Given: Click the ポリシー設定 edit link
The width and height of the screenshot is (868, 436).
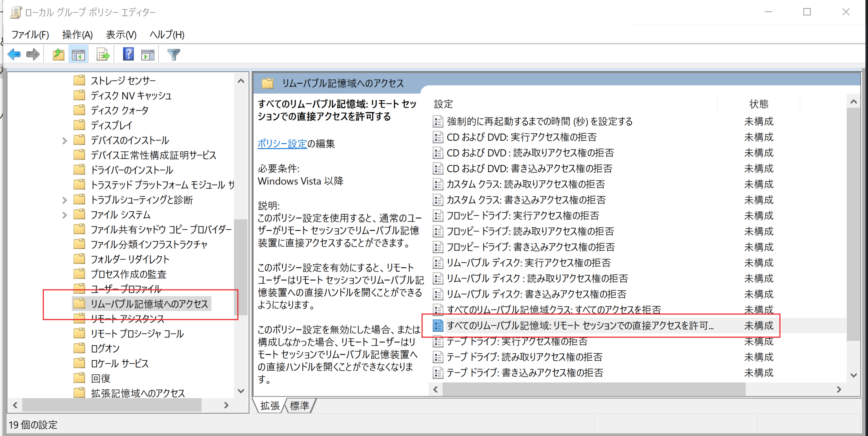Looking at the screenshot, I should point(282,144).
